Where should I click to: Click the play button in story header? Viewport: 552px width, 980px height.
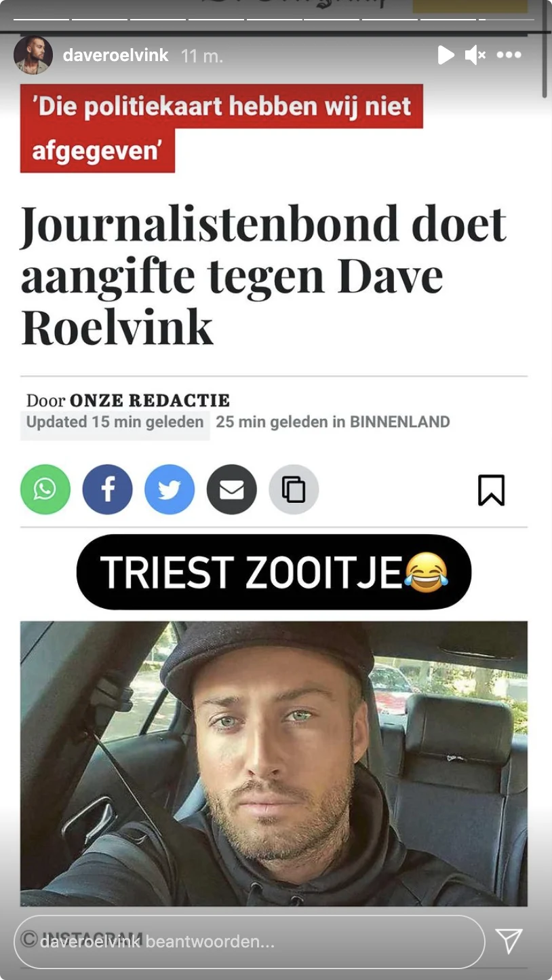(x=446, y=55)
